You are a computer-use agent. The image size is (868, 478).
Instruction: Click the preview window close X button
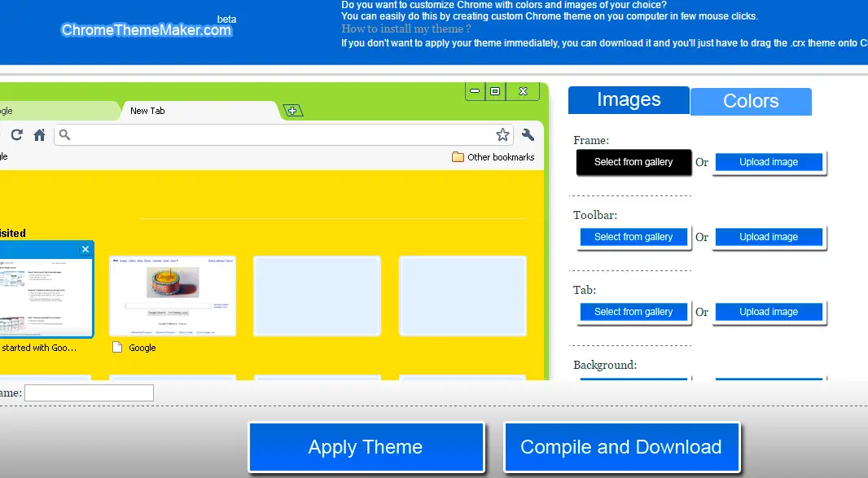pos(523,91)
